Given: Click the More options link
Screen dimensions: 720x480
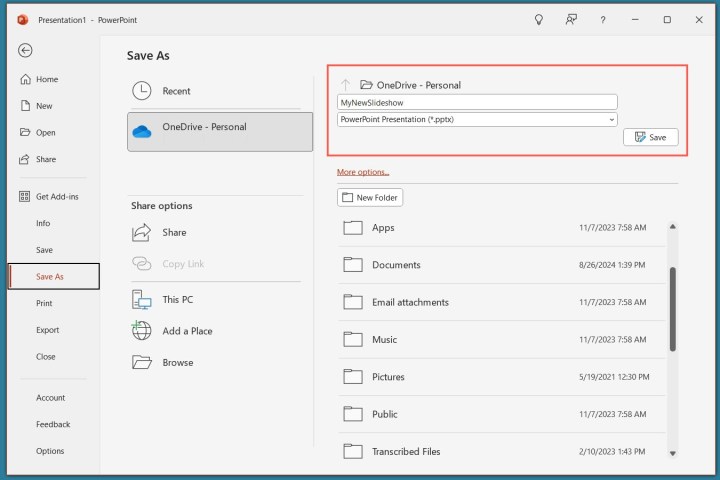Looking at the screenshot, I should tap(363, 172).
